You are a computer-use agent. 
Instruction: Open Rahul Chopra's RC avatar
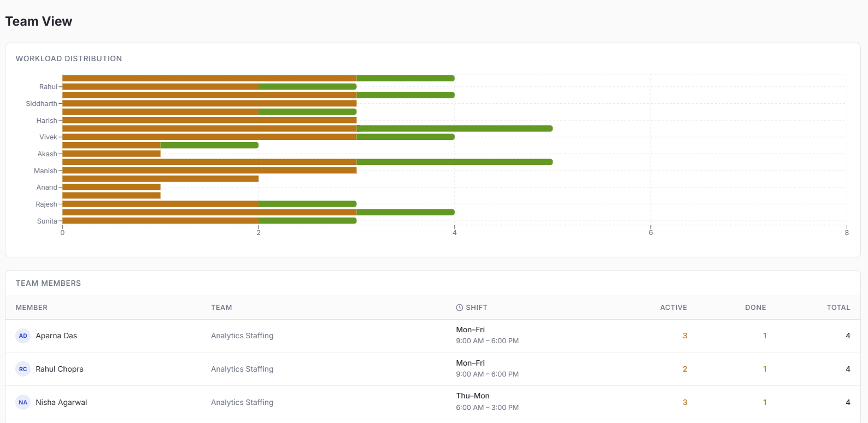click(x=23, y=369)
